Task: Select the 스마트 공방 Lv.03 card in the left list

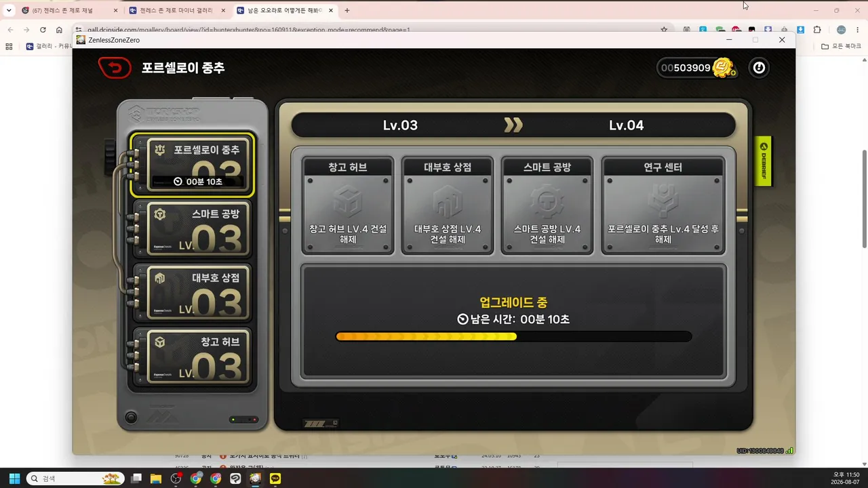Action: (193, 229)
